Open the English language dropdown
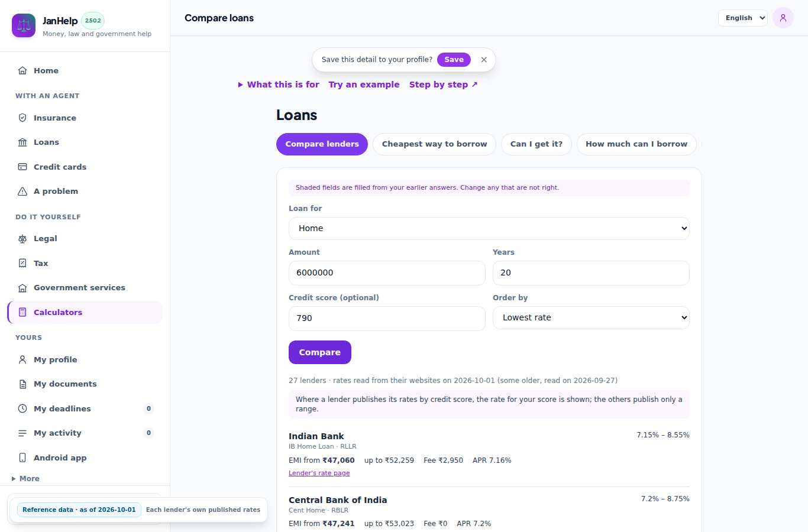Image resolution: width=808 pixels, height=532 pixels. click(743, 18)
